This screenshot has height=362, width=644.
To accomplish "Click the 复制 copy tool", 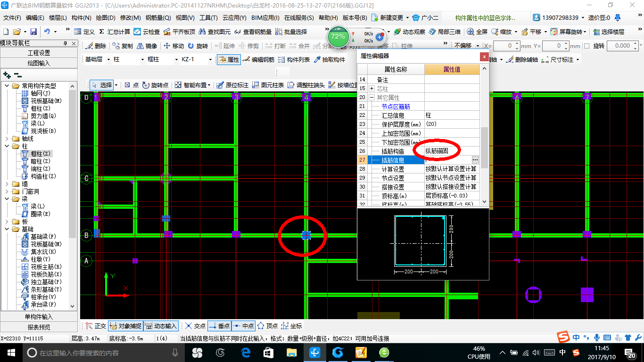I will [123, 46].
